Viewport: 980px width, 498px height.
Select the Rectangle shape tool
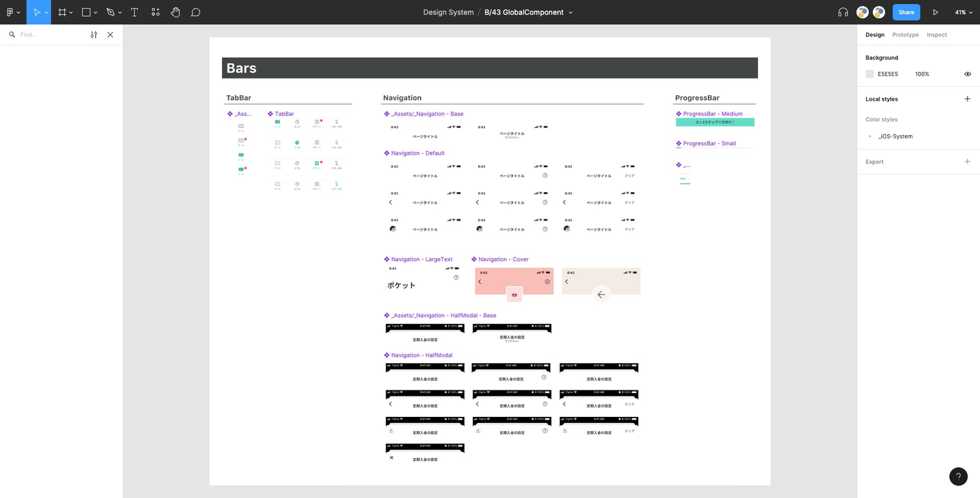tap(85, 12)
